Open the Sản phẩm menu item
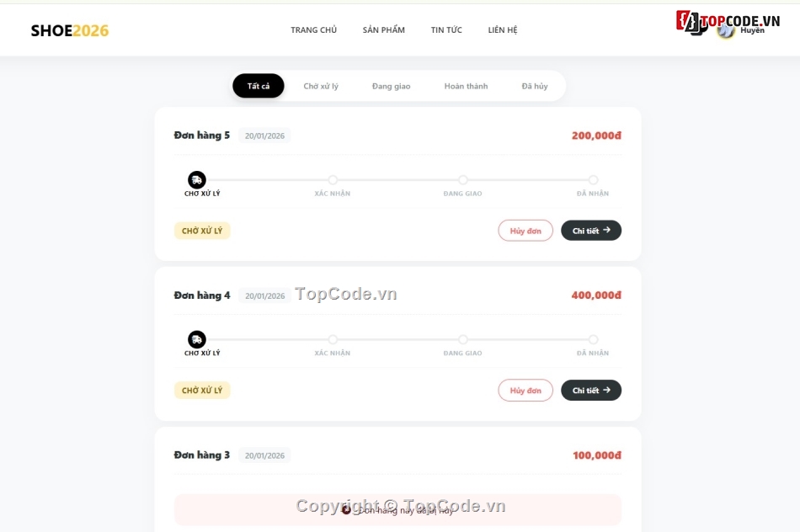Viewport: 800px width, 532px height. pyautogui.click(x=384, y=30)
